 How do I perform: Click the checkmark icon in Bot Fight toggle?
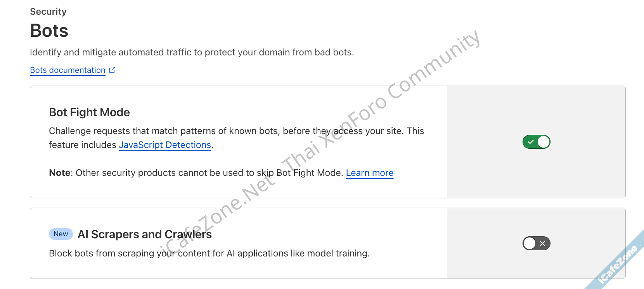point(531,142)
